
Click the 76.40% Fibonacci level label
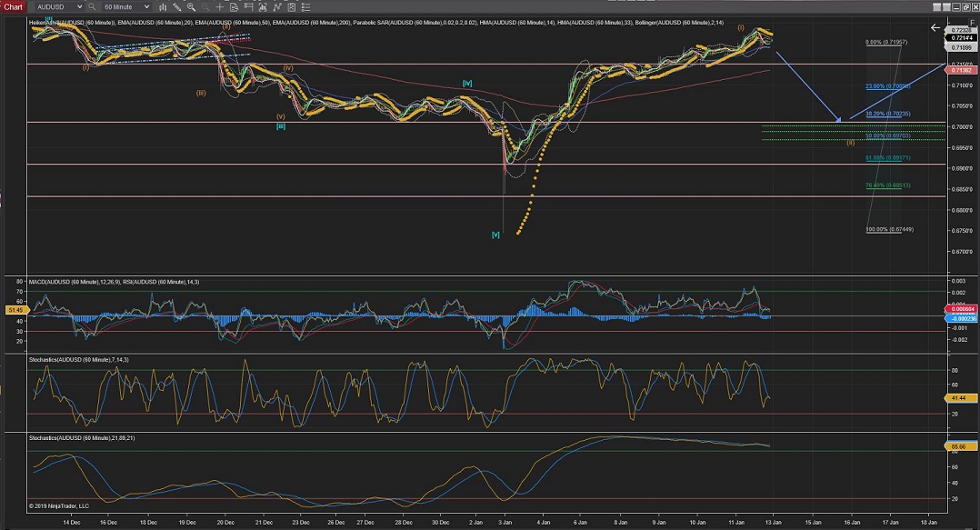[887, 185]
